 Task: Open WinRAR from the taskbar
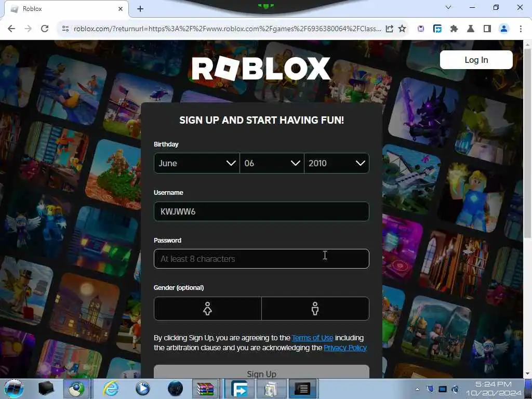tap(205, 389)
